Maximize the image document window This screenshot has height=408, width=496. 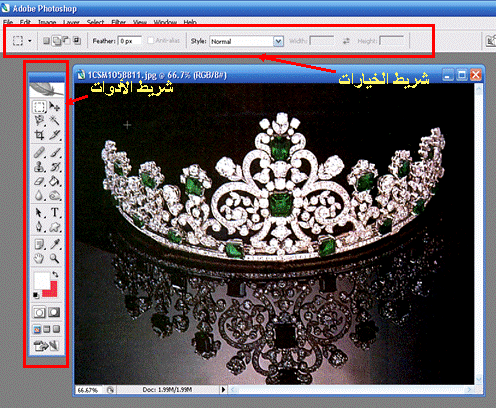pos(462,75)
